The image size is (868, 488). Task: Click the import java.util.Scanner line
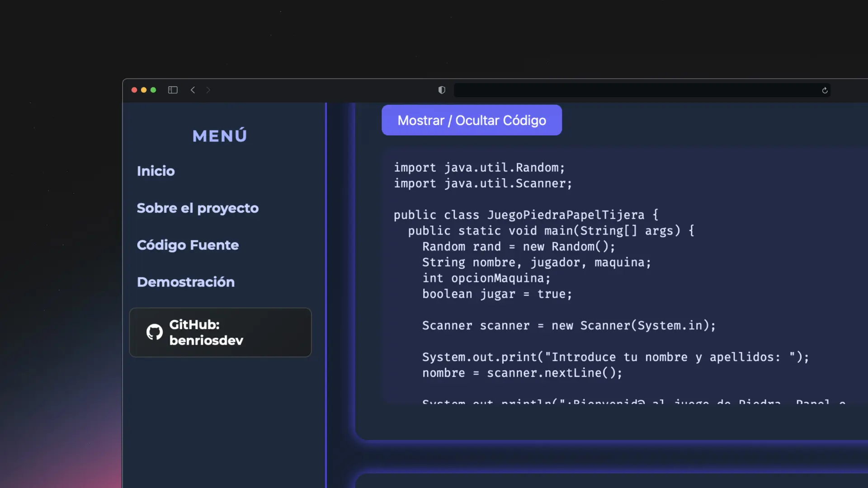[482, 183]
